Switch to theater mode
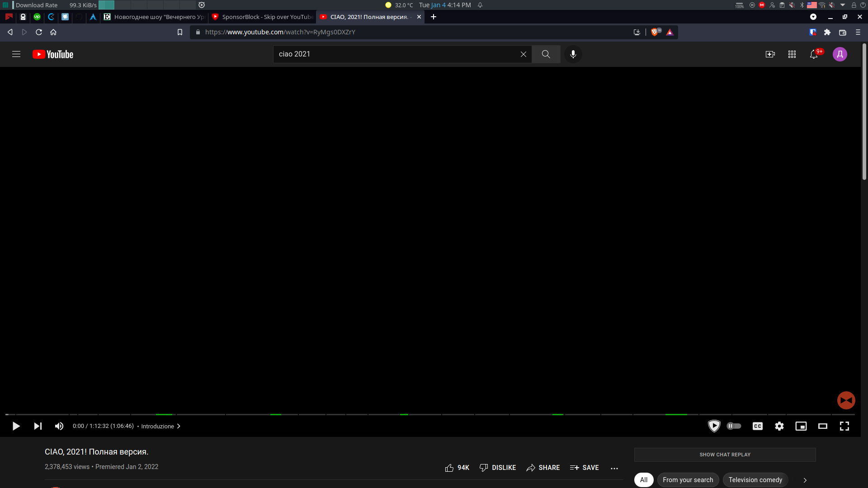 823,426
